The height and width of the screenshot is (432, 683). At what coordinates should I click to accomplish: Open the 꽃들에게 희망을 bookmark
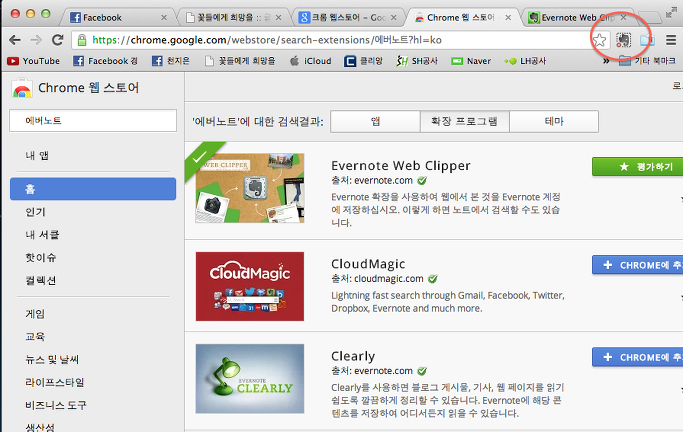(x=240, y=61)
